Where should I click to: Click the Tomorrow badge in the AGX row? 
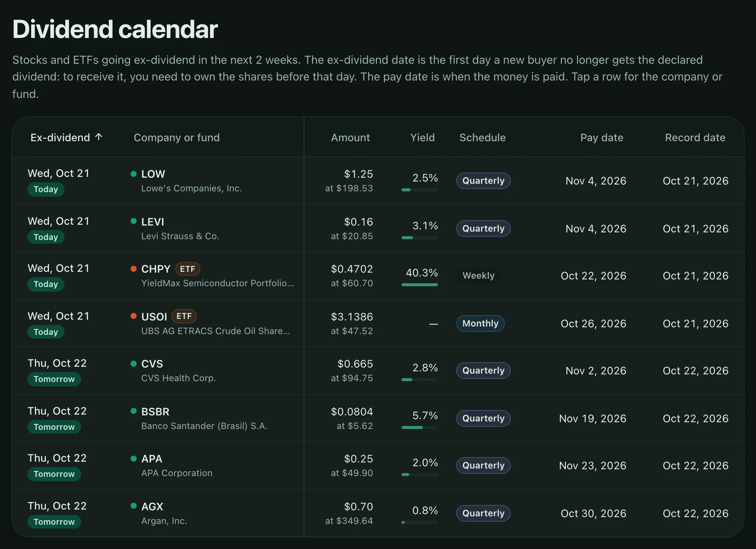point(54,522)
